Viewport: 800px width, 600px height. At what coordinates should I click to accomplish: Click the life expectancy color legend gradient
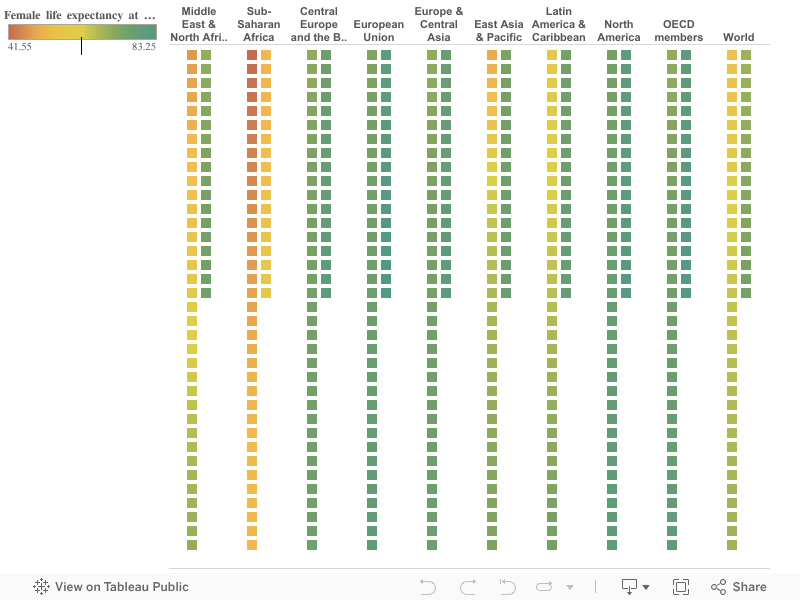(82, 32)
